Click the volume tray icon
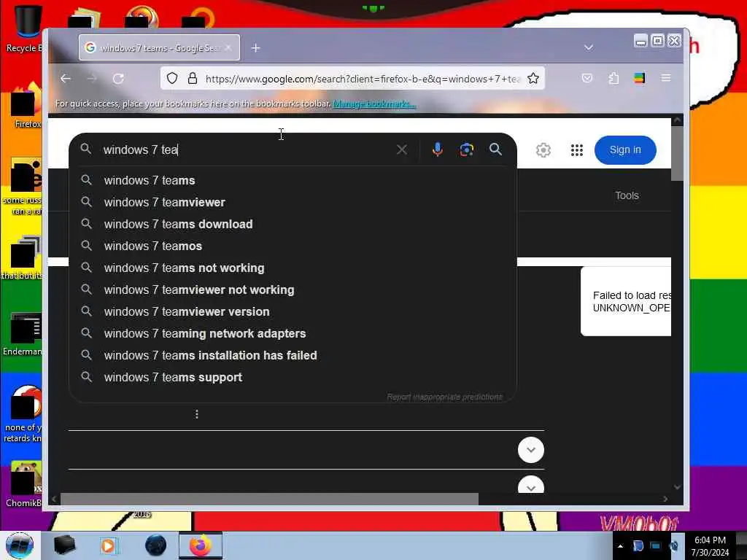747x560 pixels. click(673, 546)
